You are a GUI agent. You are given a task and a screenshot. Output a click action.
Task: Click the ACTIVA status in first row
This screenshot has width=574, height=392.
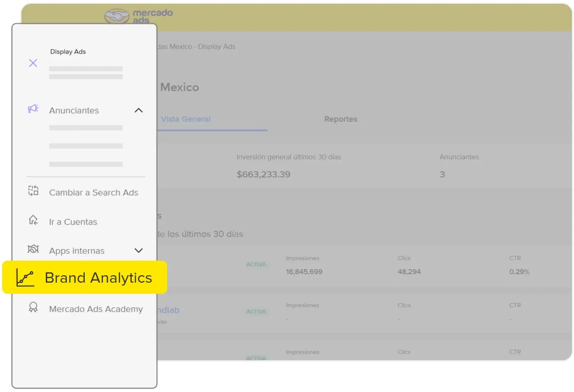(256, 264)
